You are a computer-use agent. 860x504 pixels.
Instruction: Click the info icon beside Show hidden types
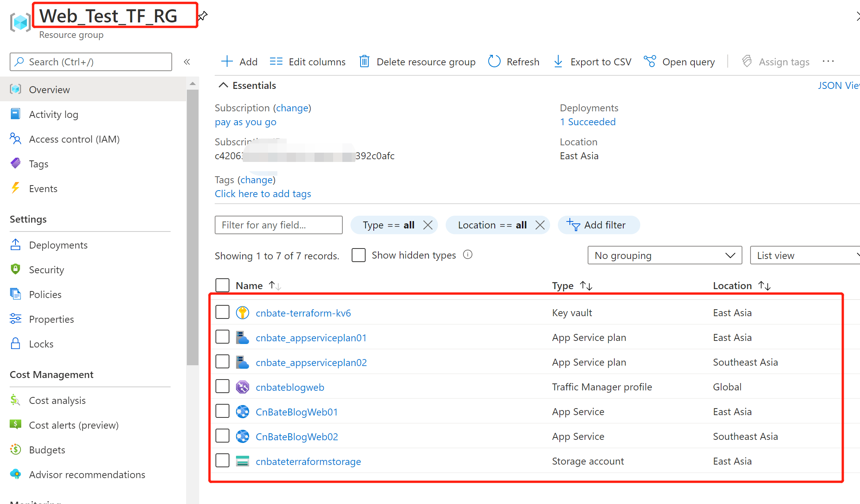pyautogui.click(x=468, y=255)
